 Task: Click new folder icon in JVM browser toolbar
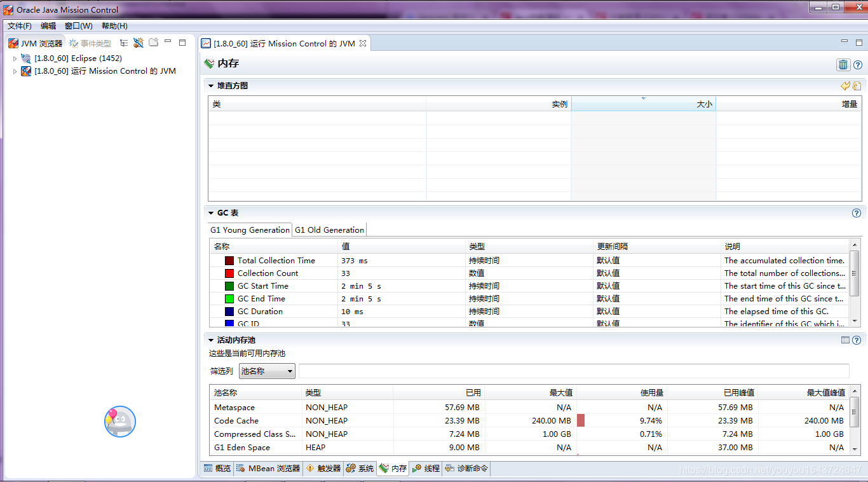(x=153, y=43)
